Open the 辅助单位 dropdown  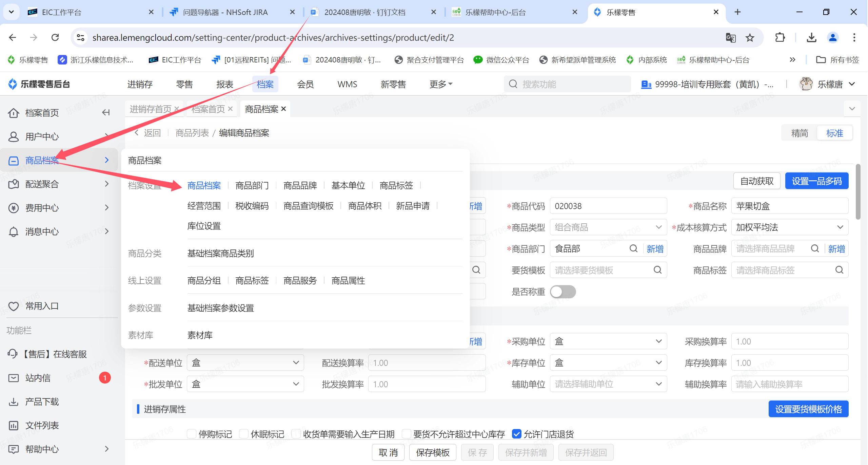(x=608, y=384)
